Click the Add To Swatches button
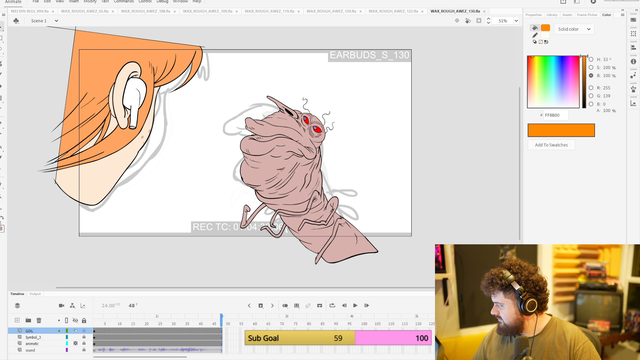This screenshot has width=640, height=360. coord(551,145)
